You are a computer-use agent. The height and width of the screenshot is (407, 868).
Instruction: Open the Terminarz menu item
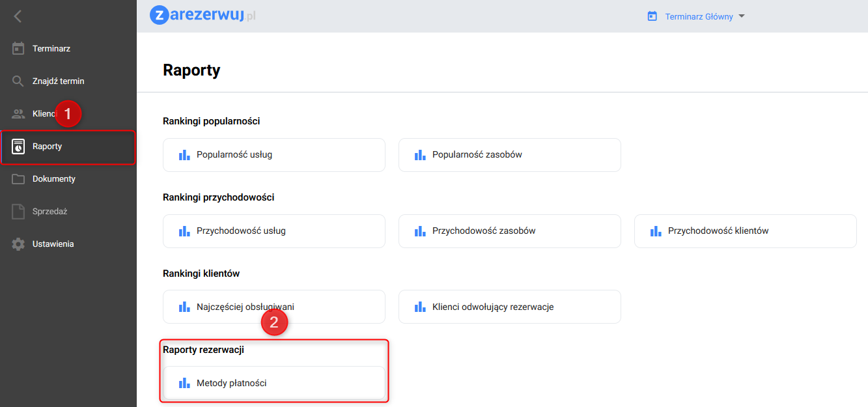pos(51,49)
